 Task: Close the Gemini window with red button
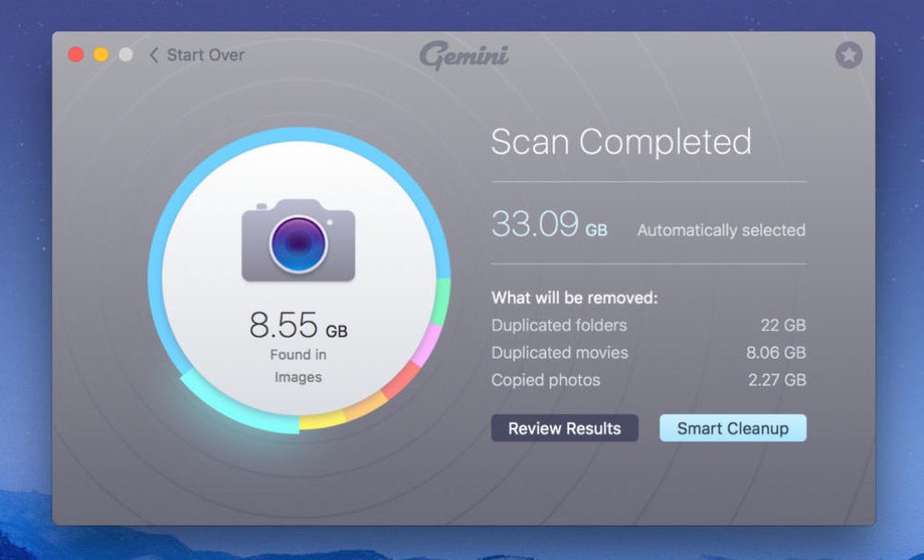tap(76, 55)
